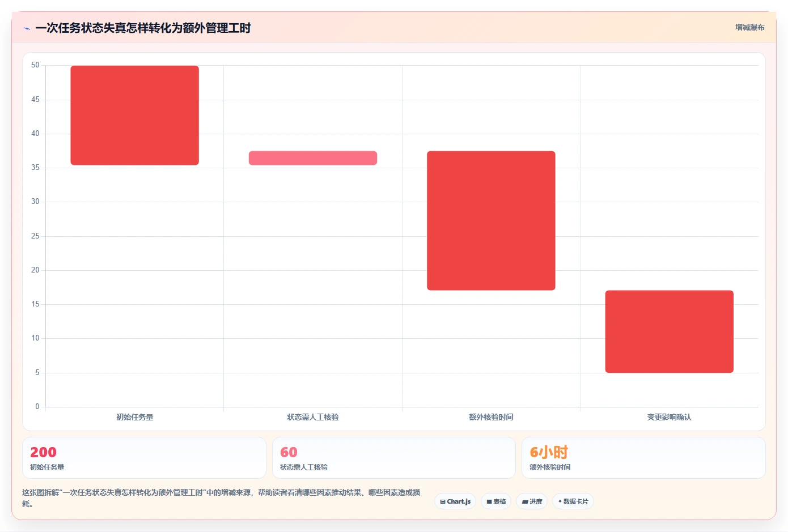Image resolution: width=788 pixels, height=532 pixels.
Task: Click the 初始任务量 x-axis label
Action: pos(135,417)
